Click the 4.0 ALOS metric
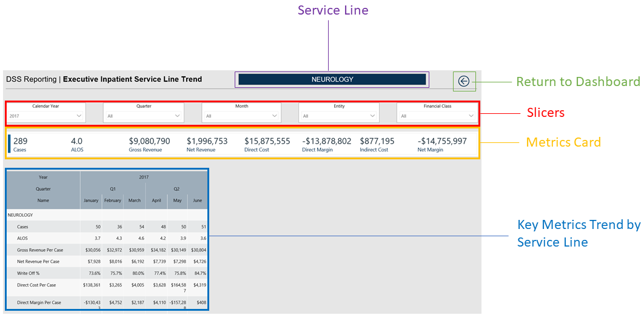This screenshot has width=644, height=315. (77, 144)
